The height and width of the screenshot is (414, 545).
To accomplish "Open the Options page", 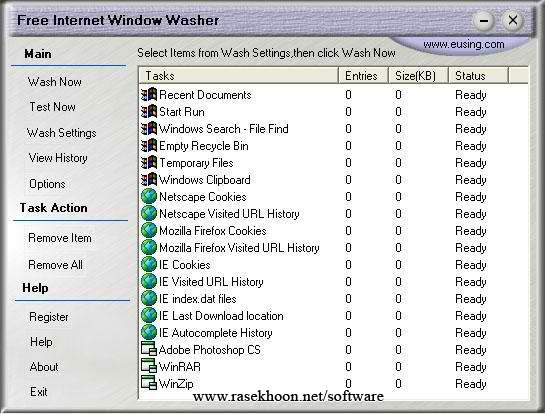I will pyautogui.click(x=47, y=184).
